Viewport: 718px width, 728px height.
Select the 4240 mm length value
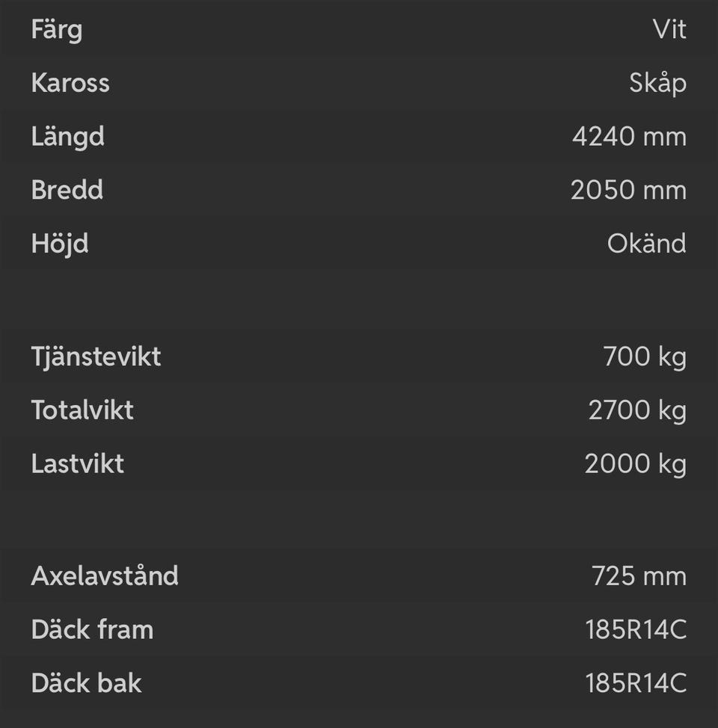click(x=629, y=137)
